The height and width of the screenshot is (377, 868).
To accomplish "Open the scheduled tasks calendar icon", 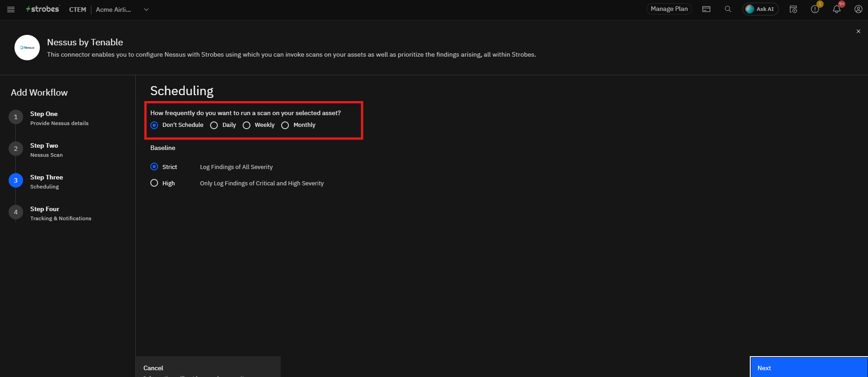I will [793, 9].
